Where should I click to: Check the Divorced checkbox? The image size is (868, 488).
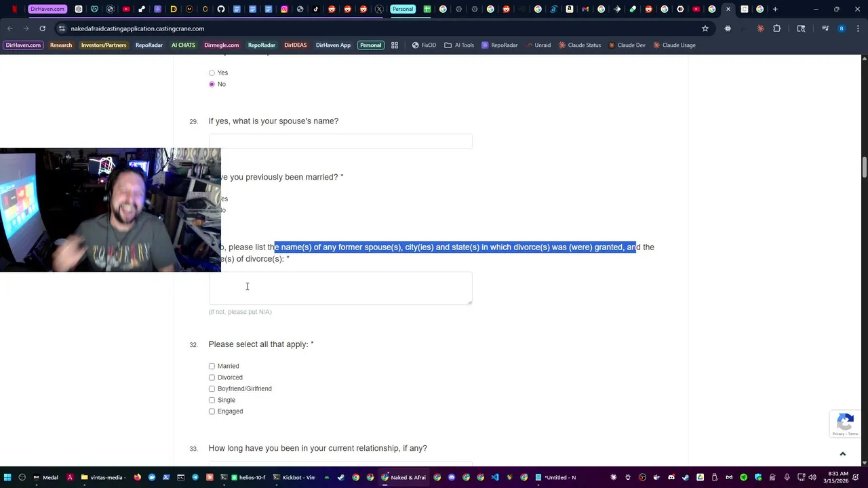tap(212, 378)
